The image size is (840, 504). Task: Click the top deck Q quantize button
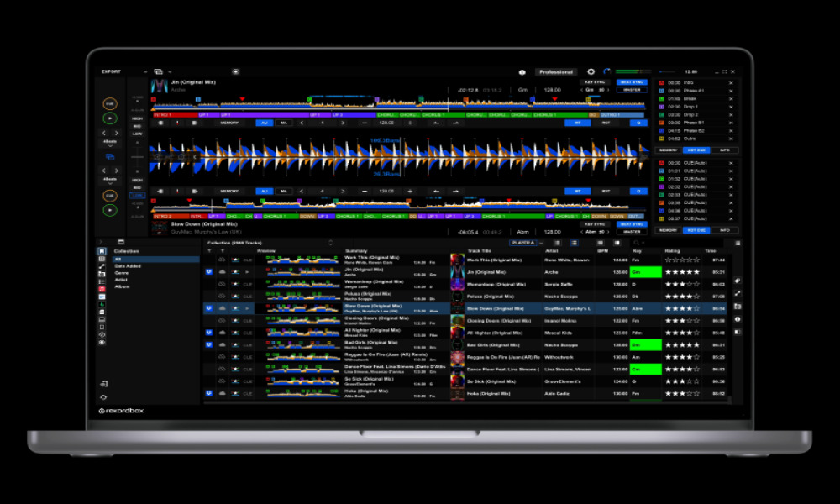tap(638, 123)
